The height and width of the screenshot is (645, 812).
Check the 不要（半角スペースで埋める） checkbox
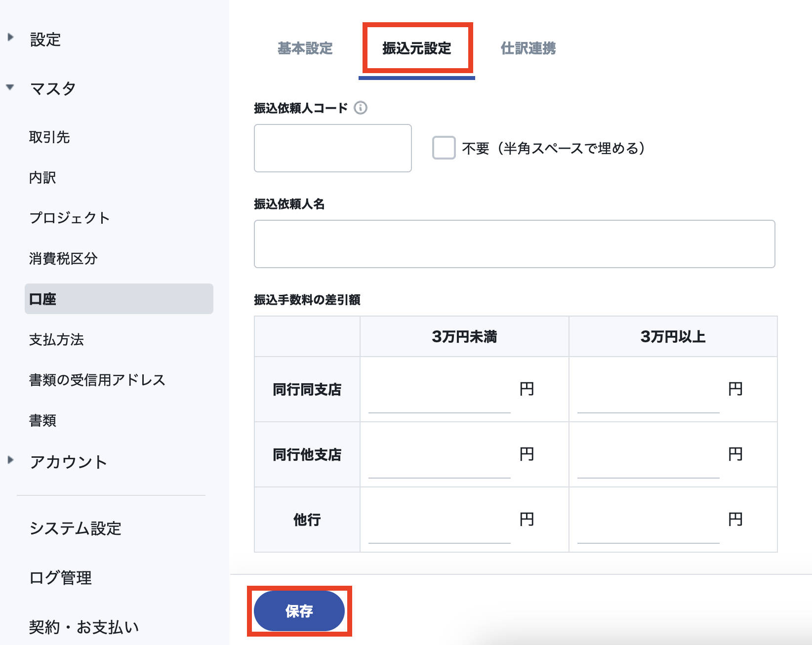click(x=444, y=148)
